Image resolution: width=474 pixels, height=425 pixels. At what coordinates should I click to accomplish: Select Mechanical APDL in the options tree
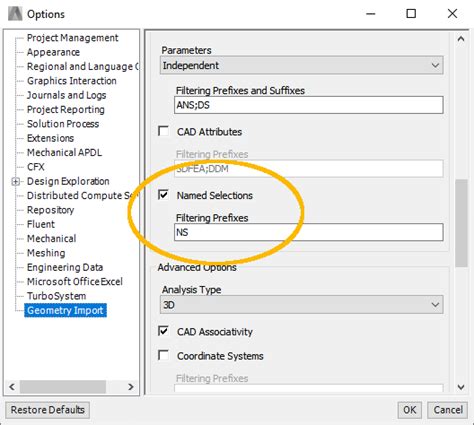click(64, 153)
